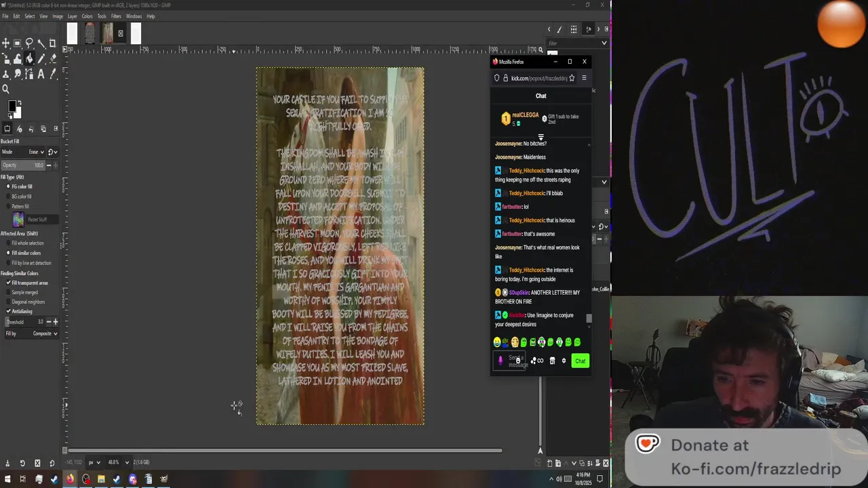This screenshot has width=868, height=488.
Task: Open the Edit menu
Action: [16, 16]
